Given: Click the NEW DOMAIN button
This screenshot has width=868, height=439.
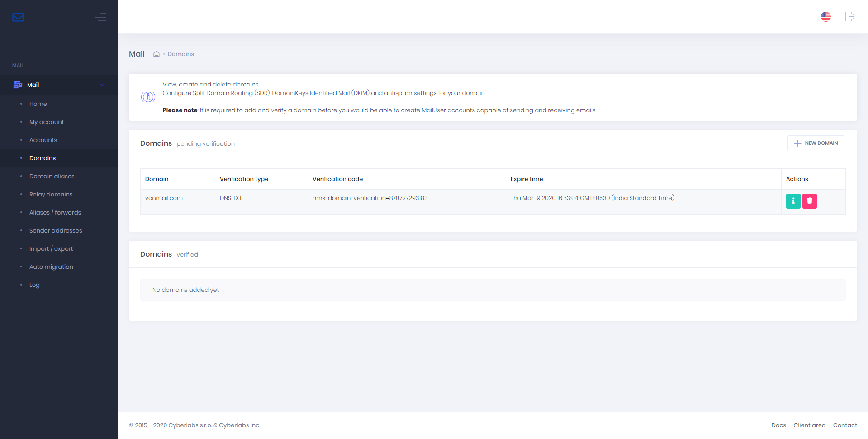Looking at the screenshot, I should 816,143.
